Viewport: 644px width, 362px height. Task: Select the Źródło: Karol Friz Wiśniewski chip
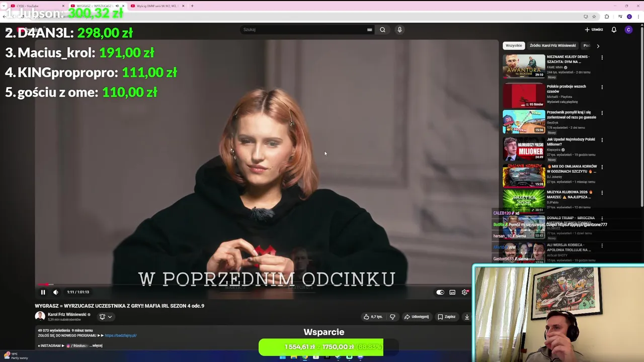(x=552, y=45)
